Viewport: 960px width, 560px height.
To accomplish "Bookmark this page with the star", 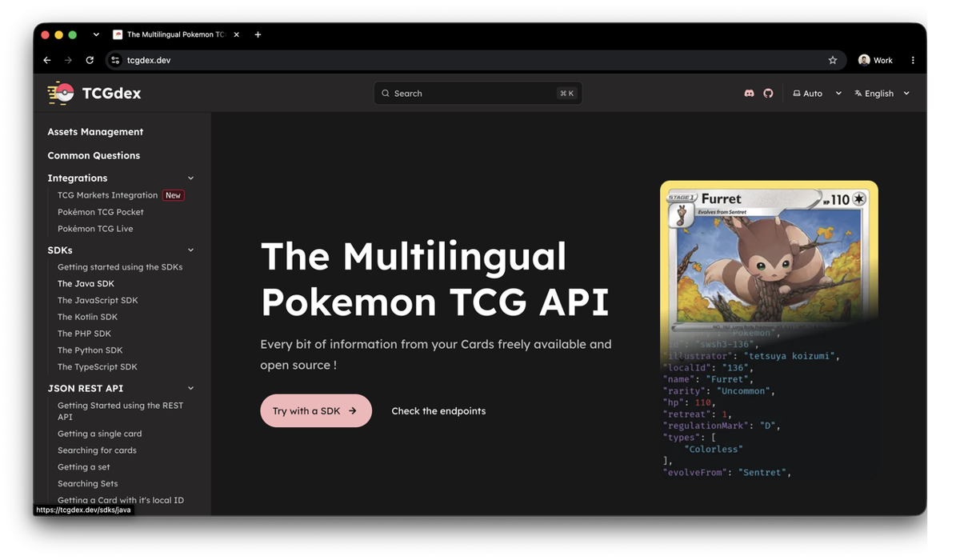I will (833, 60).
